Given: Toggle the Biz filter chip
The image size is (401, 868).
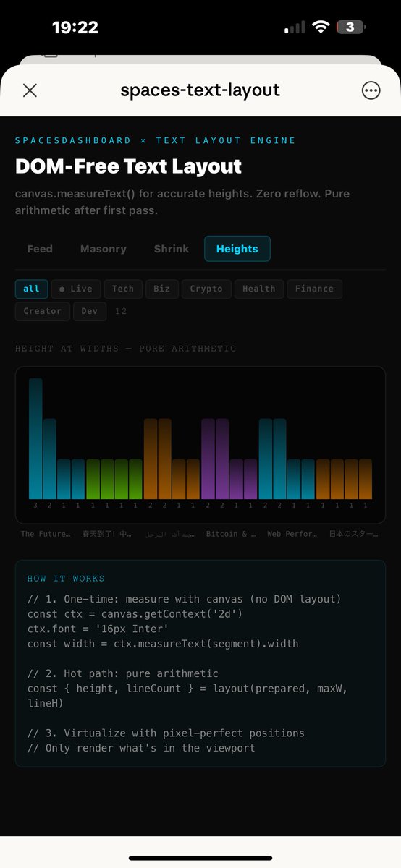Looking at the screenshot, I should coord(162,289).
